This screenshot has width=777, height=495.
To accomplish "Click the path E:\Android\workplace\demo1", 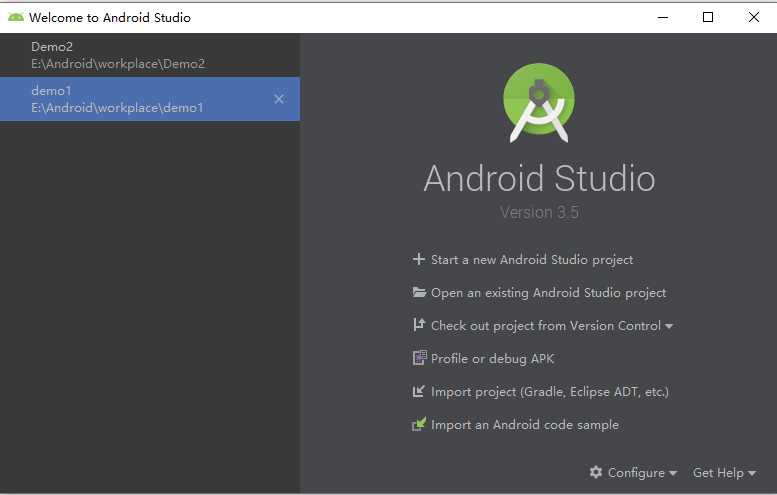I will (117, 108).
